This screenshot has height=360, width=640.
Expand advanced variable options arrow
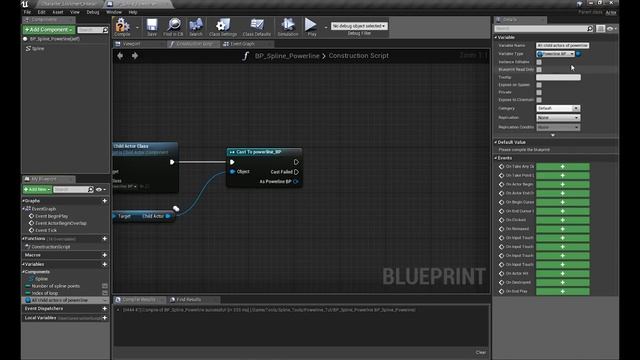coord(553,135)
